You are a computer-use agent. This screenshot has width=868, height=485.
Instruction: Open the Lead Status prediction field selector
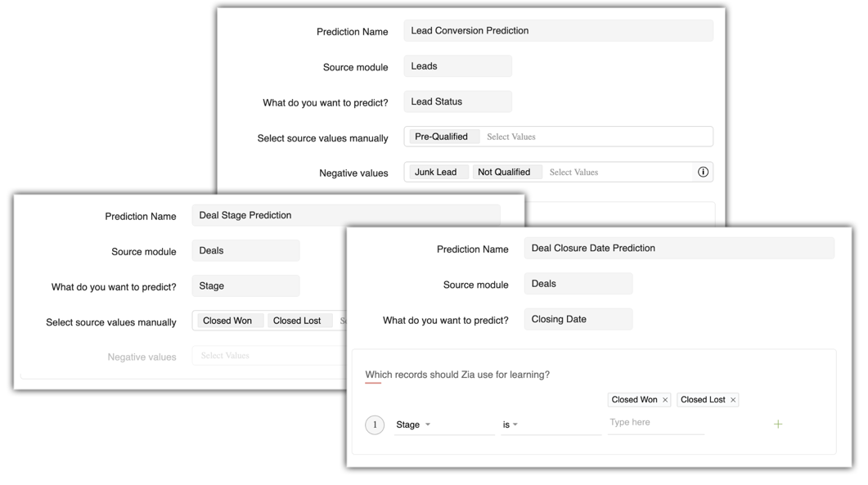coord(457,101)
